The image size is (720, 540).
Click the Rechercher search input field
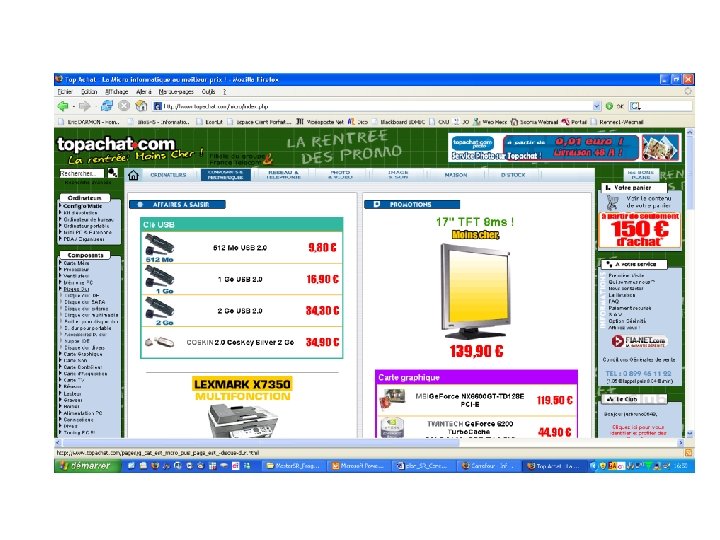[x=82, y=173]
